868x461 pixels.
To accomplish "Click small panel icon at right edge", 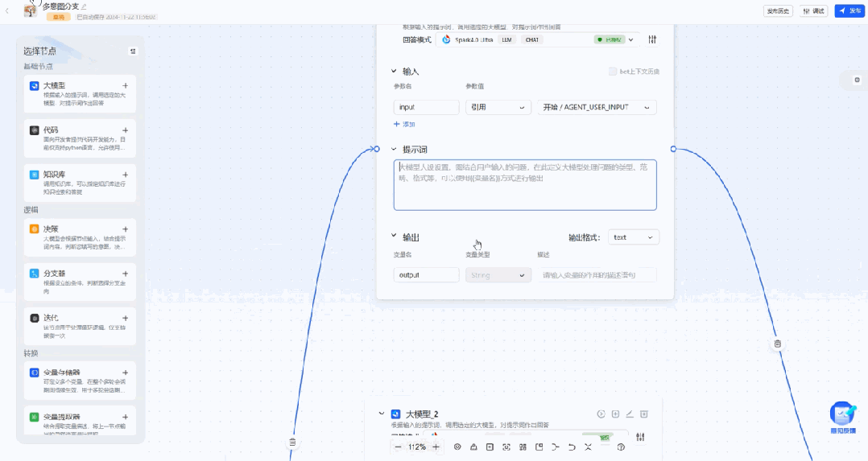I will point(857,80).
